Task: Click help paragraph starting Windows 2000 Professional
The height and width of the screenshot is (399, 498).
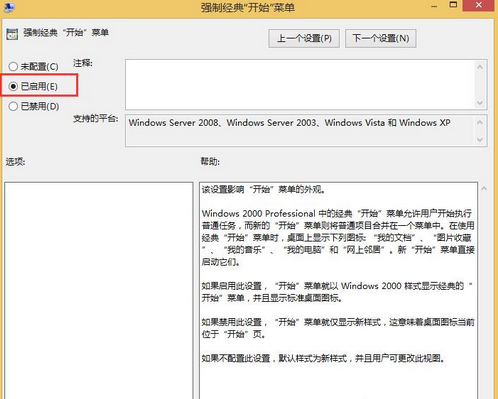Action: click(338, 238)
